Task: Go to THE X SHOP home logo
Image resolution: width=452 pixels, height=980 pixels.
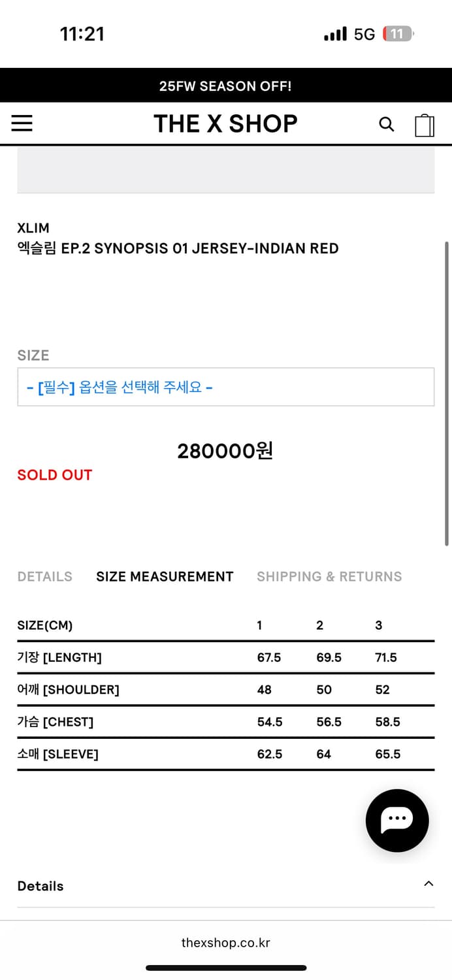Action: pyautogui.click(x=226, y=123)
